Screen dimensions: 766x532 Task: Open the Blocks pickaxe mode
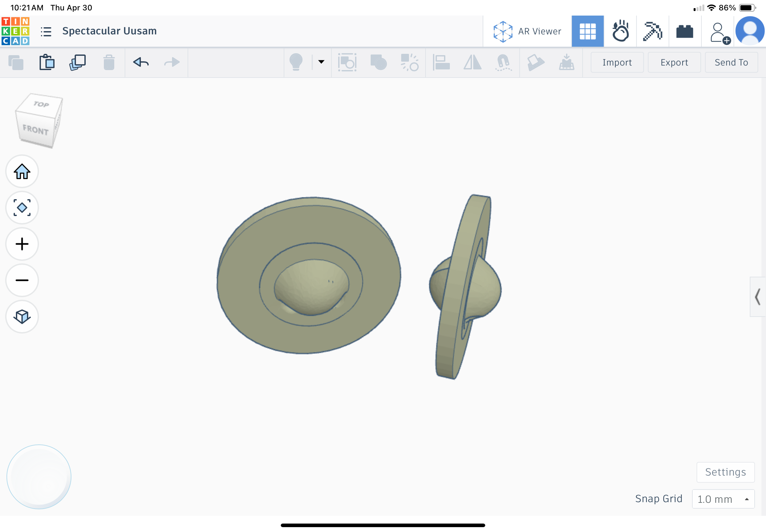pos(652,31)
